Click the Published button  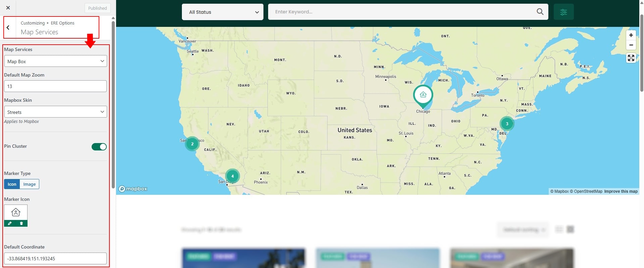pyautogui.click(x=97, y=8)
